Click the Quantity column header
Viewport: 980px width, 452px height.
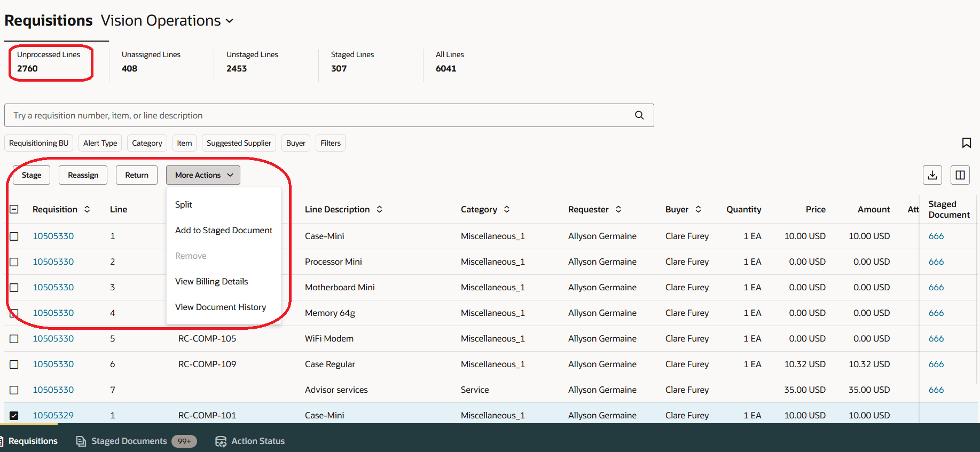click(744, 209)
